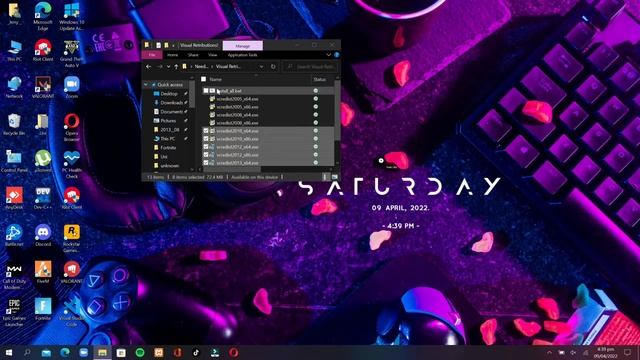Collapse Quick access tree node

tap(146, 84)
